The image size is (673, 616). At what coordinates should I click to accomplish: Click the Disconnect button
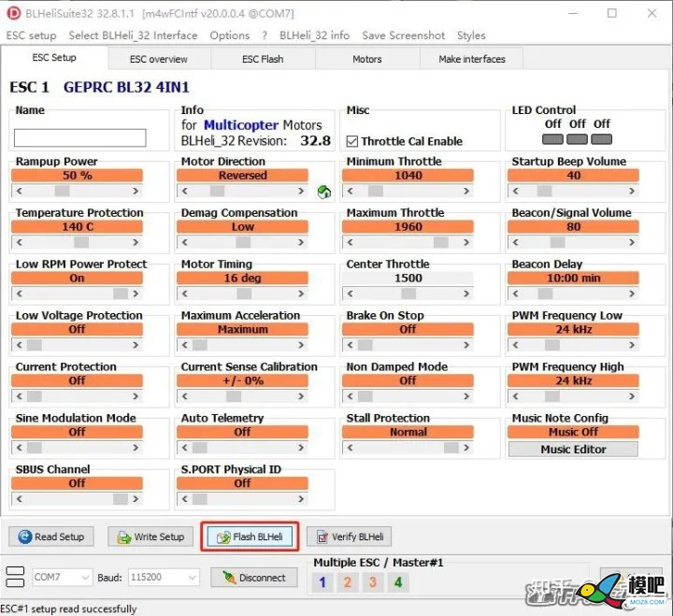point(254,578)
